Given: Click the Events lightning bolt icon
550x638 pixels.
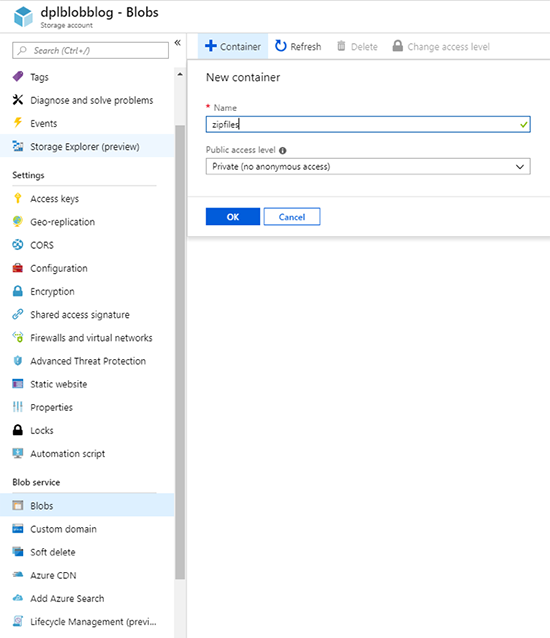Looking at the screenshot, I should (x=18, y=123).
